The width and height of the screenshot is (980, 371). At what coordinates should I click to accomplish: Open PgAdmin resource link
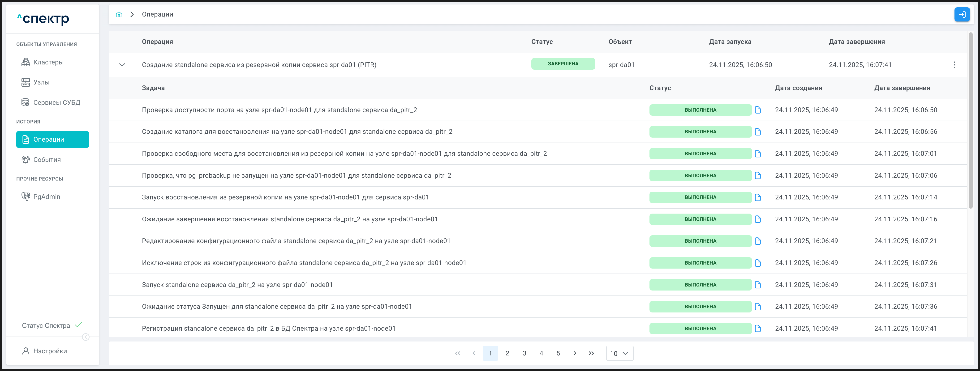pyautogui.click(x=46, y=197)
